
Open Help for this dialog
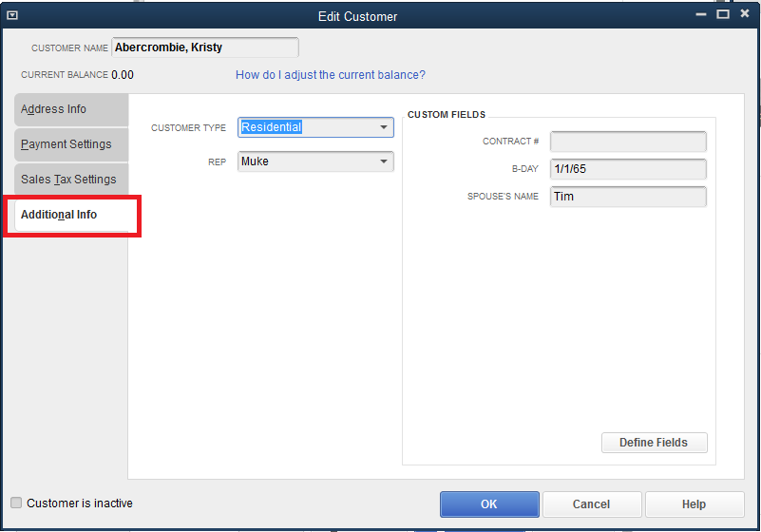pyautogui.click(x=694, y=504)
